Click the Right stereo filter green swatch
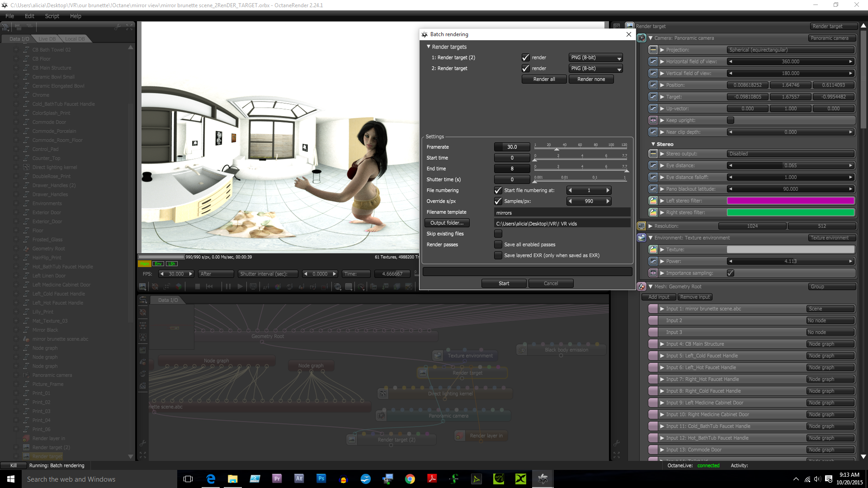 [790, 212]
